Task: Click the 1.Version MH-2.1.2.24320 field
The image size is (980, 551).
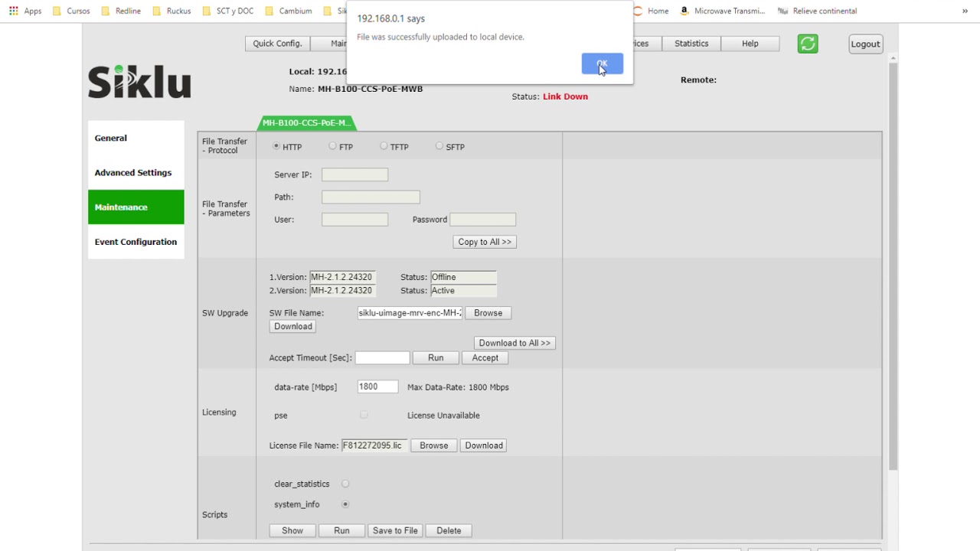Action: [x=342, y=277]
